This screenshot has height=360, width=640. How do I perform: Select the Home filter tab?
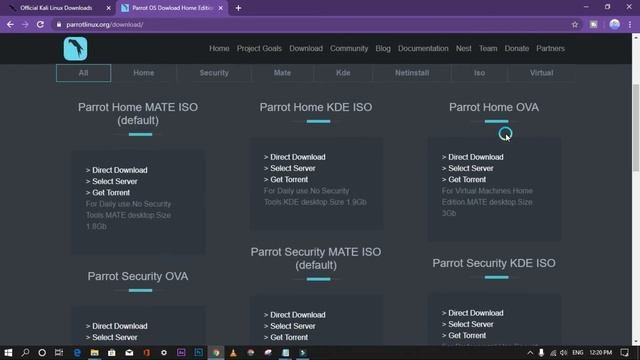tap(144, 73)
